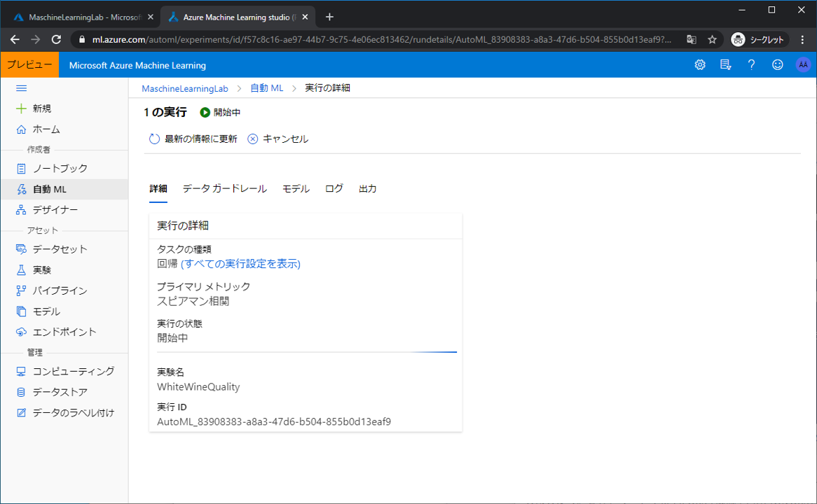This screenshot has height=504, width=817.
Task: Click the キャンセル button
Action: (x=278, y=139)
